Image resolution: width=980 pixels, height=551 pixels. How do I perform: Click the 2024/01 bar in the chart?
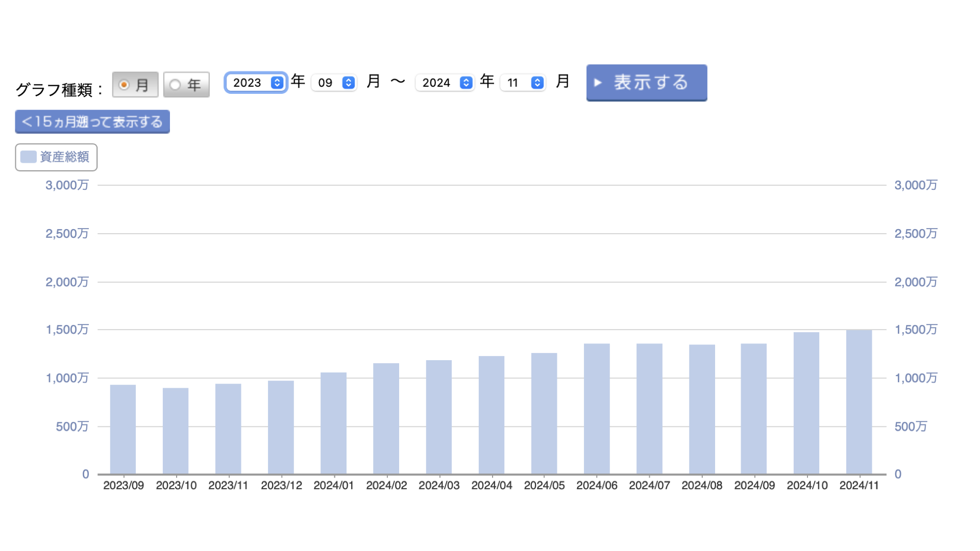pos(333,423)
